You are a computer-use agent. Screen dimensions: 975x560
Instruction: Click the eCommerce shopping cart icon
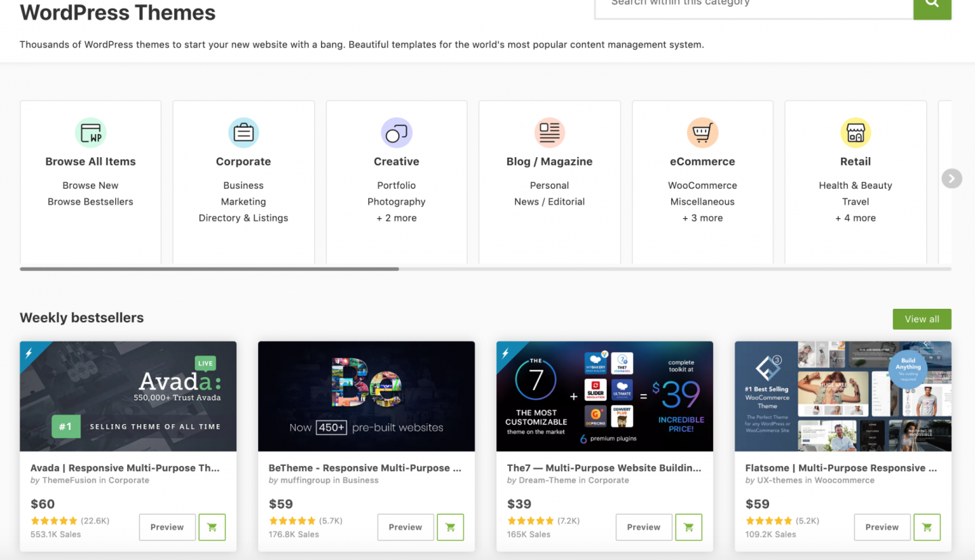coord(702,133)
